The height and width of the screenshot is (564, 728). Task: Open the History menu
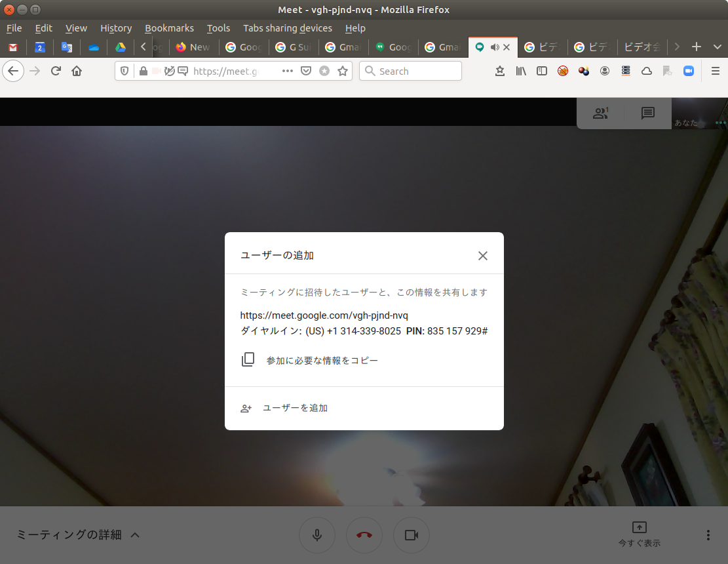pos(116,28)
